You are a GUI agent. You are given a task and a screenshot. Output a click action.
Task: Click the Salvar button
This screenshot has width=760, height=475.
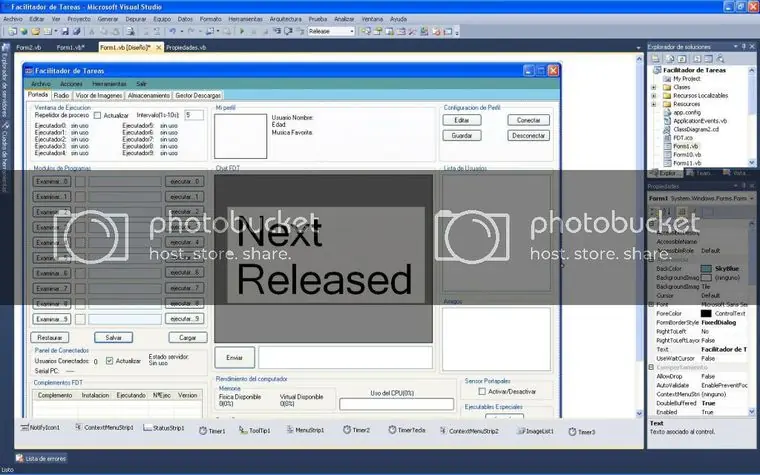(113, 337)
